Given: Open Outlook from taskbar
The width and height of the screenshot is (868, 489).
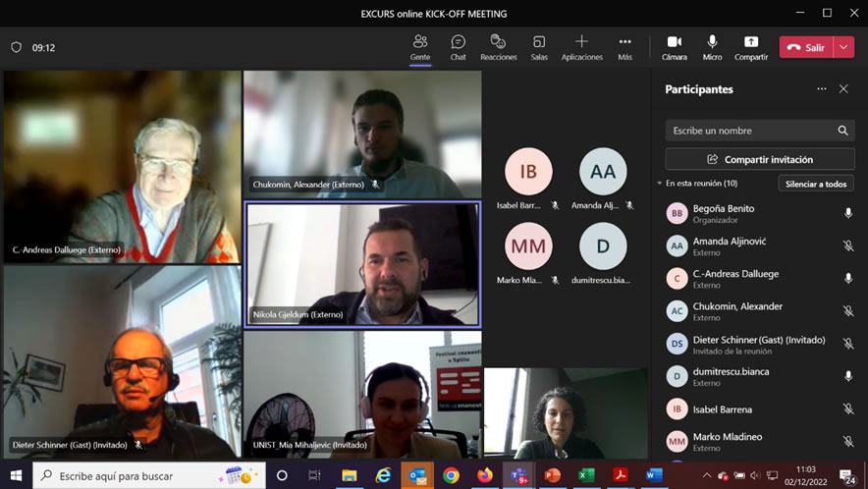Looking at the screenshot, I should point(417,475).
